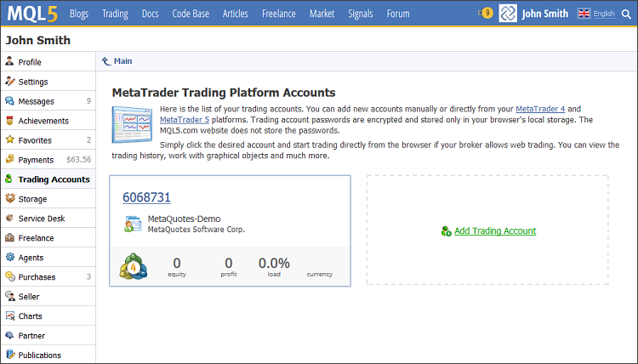The height and width of the screenshot is (364, 638).
Task: Click the MetaQuotes-Demo server name
Action: pyautogui.click(x=184, y=219)
